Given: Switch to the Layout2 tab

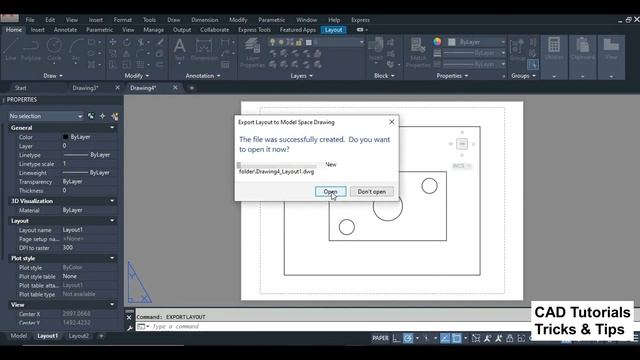Looking at the screenshot, I should 78,336.
